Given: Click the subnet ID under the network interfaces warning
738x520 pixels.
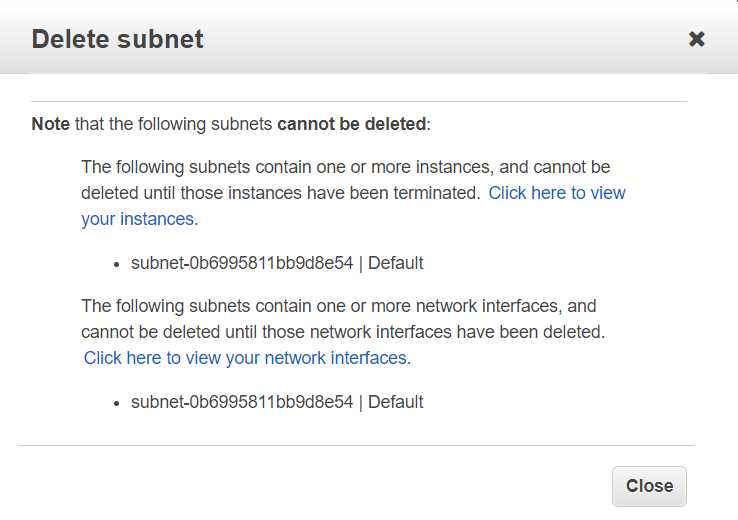Looking at the screenshot, I should pos(242,402).
